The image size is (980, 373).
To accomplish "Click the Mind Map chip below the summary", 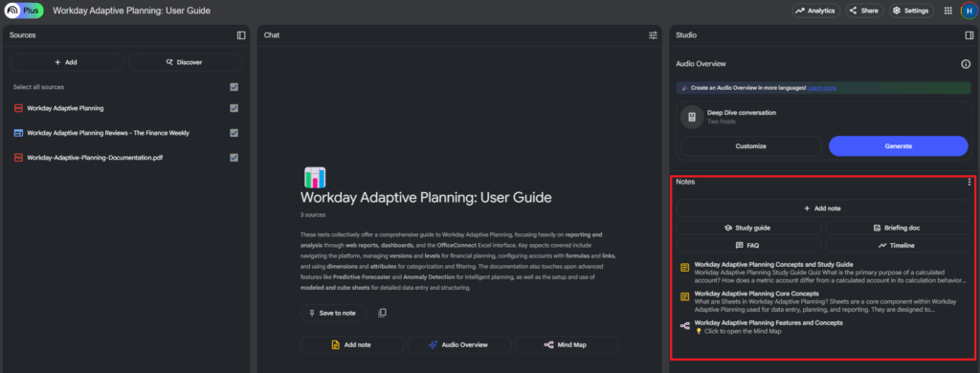I will pyautogui.click(x=567, y=344).
